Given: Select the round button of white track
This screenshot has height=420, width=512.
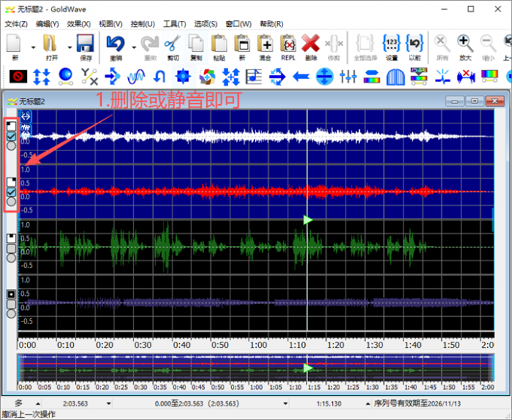Looking at the screenshot, I should click(x=11, y=146).
